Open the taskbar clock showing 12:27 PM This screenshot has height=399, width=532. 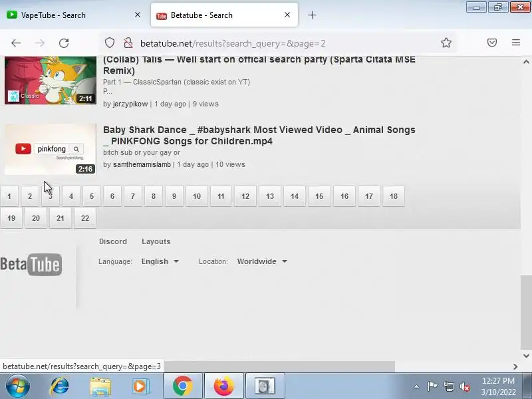point(498,386)
